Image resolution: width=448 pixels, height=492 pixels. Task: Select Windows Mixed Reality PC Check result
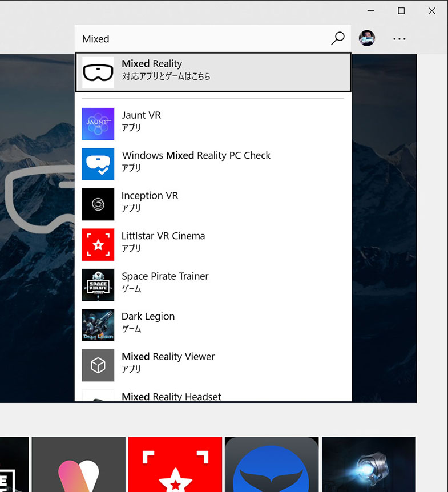[x=213, y=164]
